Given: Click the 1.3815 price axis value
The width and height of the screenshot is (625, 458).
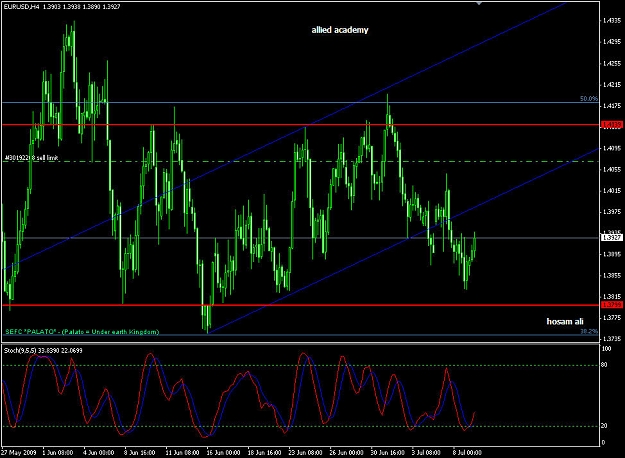Looking at the screenshot, I should pos(612,297).
